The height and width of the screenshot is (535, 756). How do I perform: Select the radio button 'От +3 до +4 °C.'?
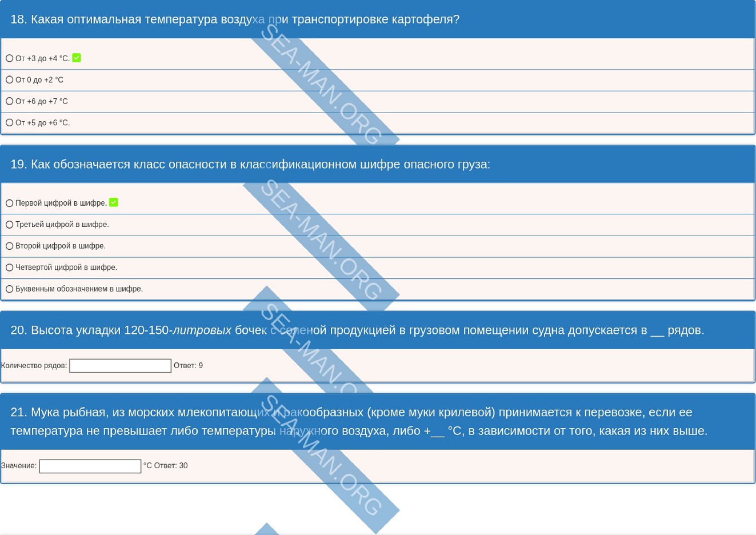tap(9, 58)
